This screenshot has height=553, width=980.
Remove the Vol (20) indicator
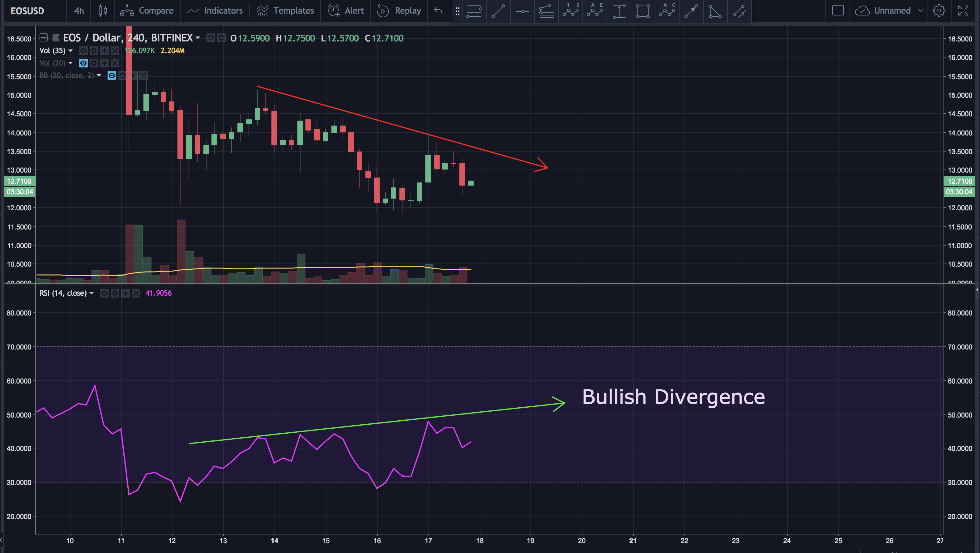[x=115, y=63]
